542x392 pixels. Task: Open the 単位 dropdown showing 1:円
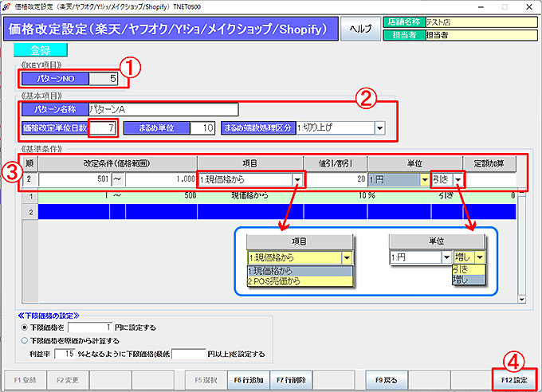click(422, 180)
